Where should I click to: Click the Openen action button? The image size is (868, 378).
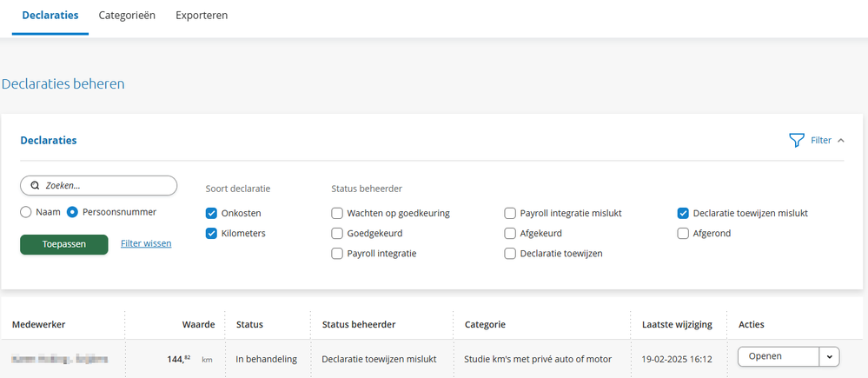point(778,356)
